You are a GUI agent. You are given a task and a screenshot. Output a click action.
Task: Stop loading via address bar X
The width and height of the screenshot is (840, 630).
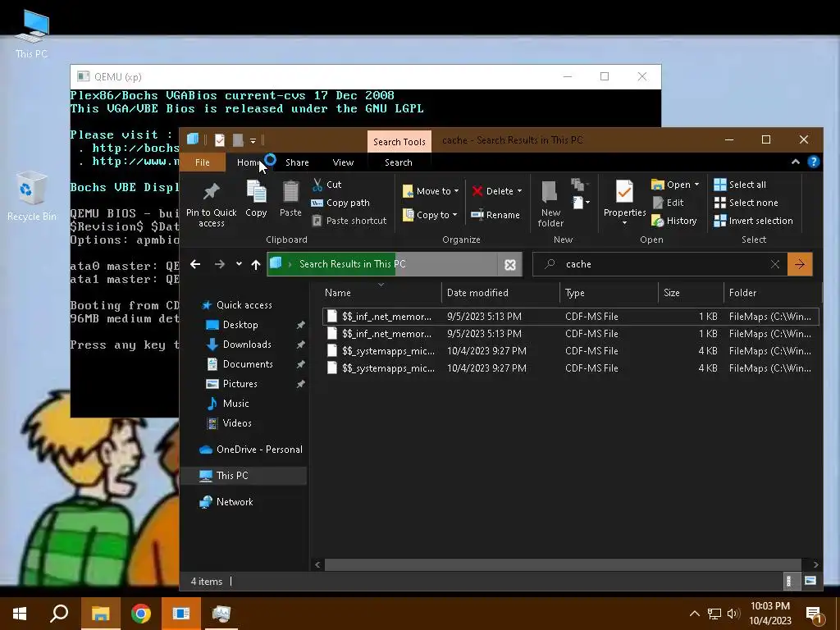pyautogui.click(x=510, y=265)
